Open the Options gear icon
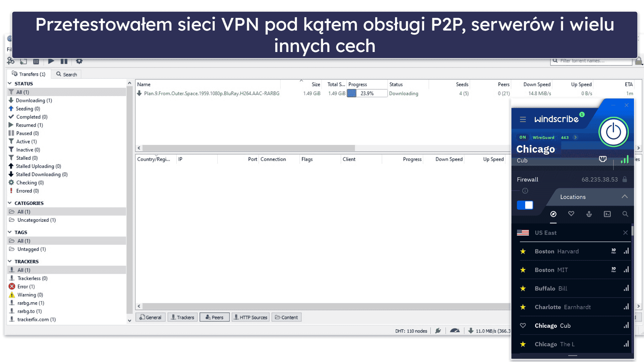Screen dimensions: 644x362 [79, 61]
